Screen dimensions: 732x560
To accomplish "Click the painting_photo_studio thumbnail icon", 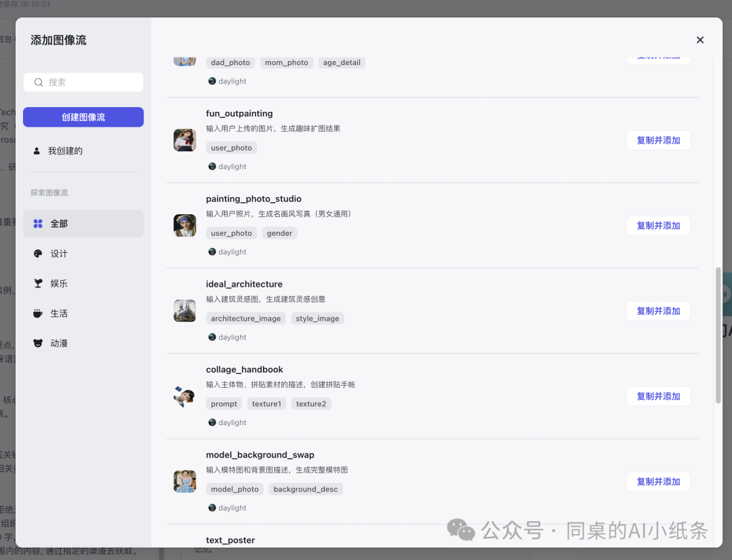I will pos(184,226).
